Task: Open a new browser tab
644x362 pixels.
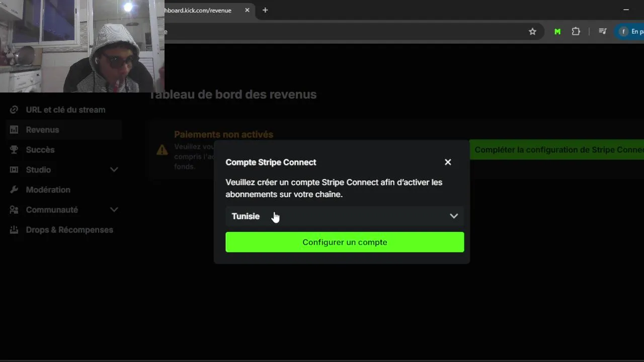Action: pyautogui.click(x=265, y=10)
